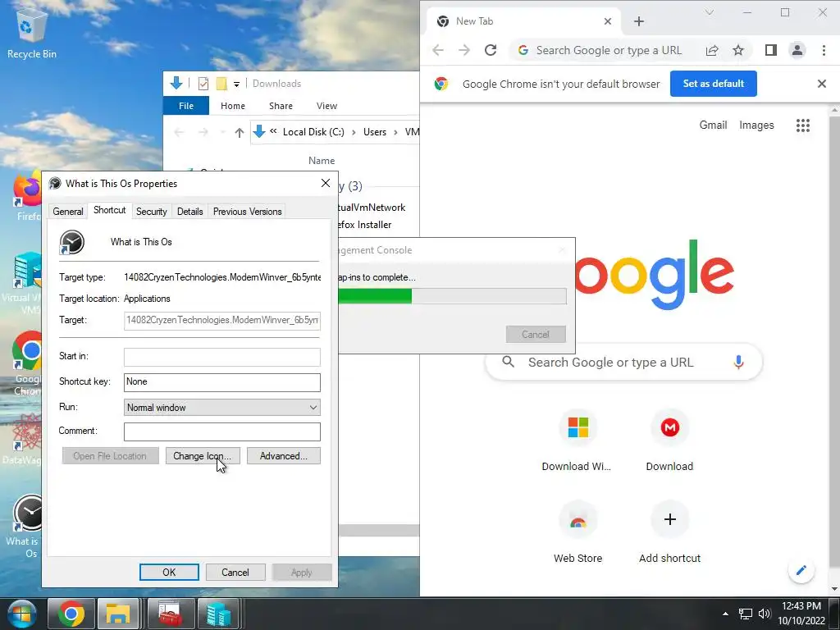840x630 pixels.
Task: Click Chrome reload page icon
Action: point(491,50)
